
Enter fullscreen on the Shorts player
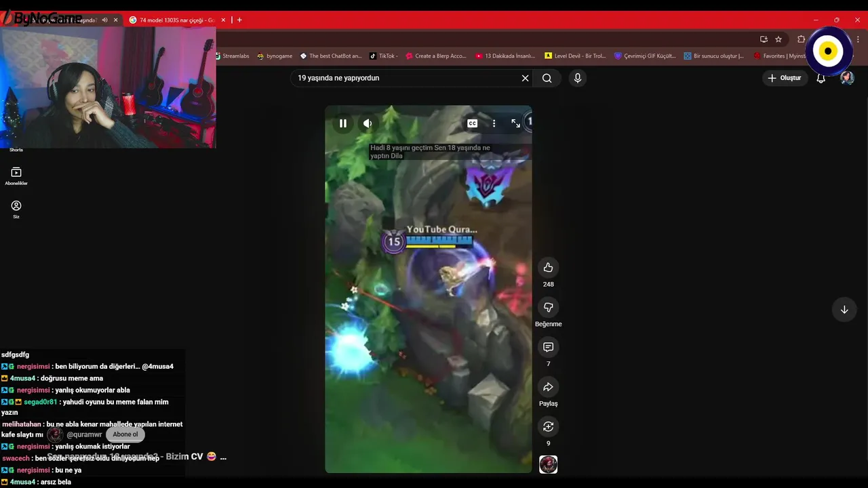pos(515,123)
